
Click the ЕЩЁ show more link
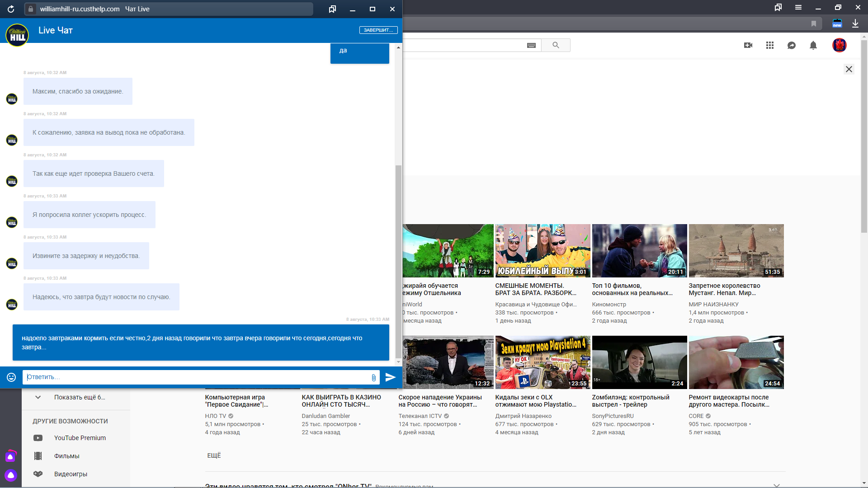214,455
